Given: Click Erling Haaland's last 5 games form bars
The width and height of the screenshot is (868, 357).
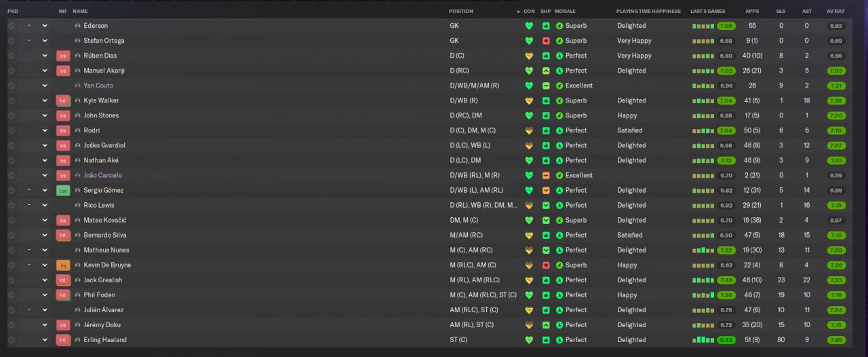Looking at the screenshot, I should (703, 339).
